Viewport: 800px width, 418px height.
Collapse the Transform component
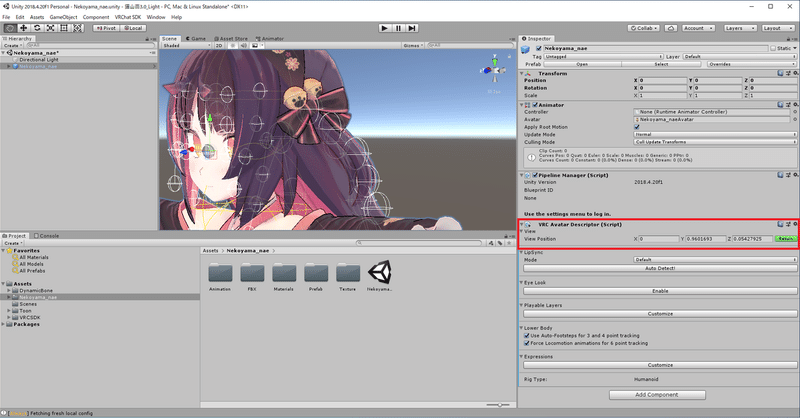[x=521, y=73]
